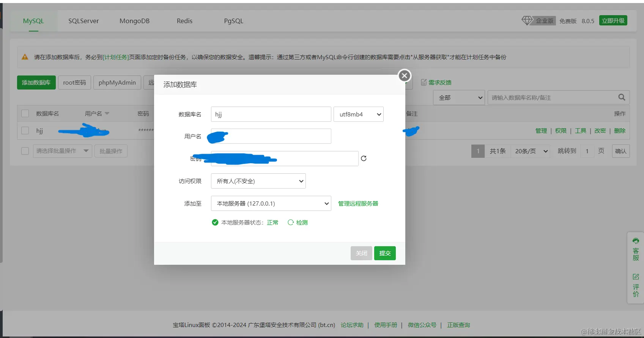Image resolution: width=644 pixels, height=338 pixels.
Task: Switch to the Redis tab
Action: click(184, 21)
